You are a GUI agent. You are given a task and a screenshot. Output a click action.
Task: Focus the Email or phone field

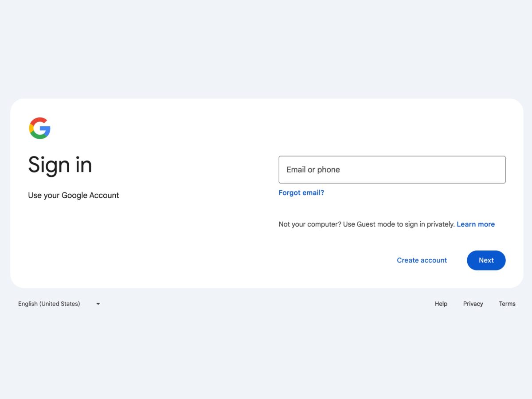pyautogui.click(x=392, y=169)
